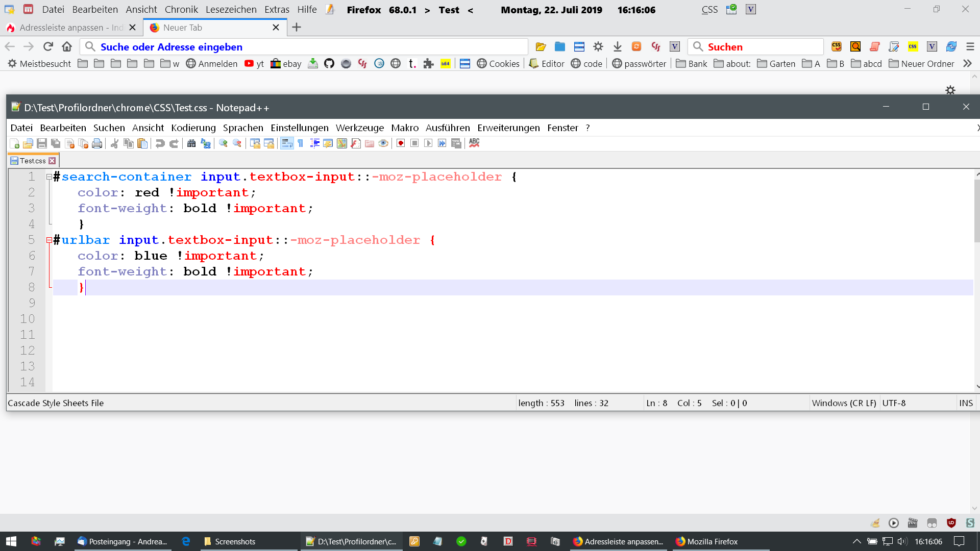Start macro recording with red dot icon
This screenshot has width=980, height=551.
[401, 143]
